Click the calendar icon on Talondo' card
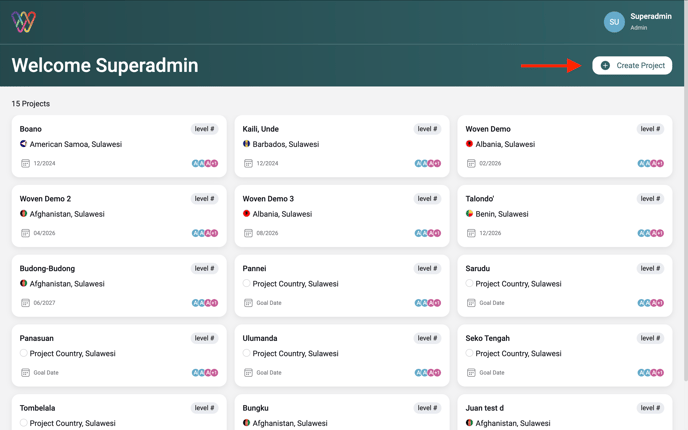Viewport: 688px width, 430px height. pos(471,233)
